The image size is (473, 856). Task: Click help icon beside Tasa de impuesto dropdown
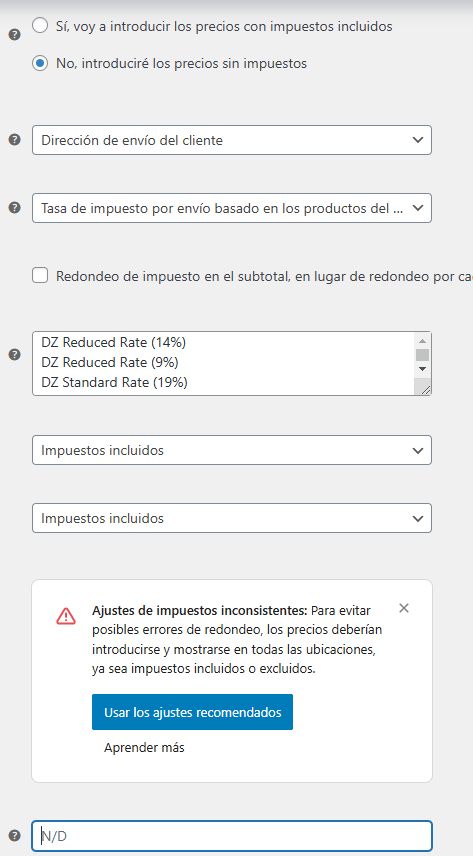15,207
